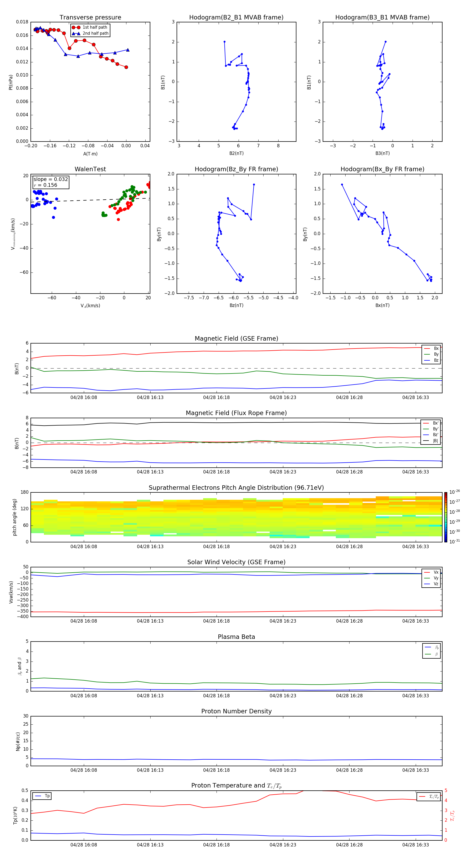Screen dimensions: 473x868
Task: Click the "Magnetic Field (Flux Rope Frame)" title
Action: click(x=236, y=413)
